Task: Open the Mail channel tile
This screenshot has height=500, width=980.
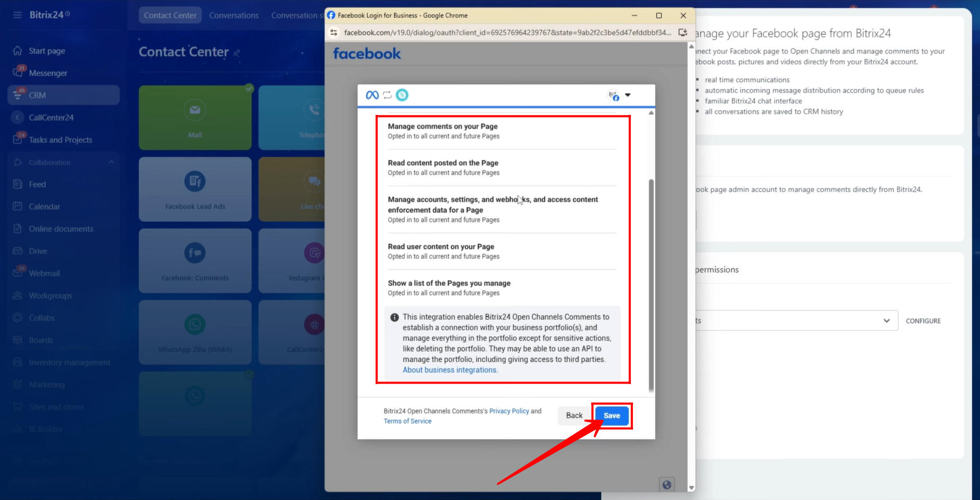Action: click(x=195, y=118)
